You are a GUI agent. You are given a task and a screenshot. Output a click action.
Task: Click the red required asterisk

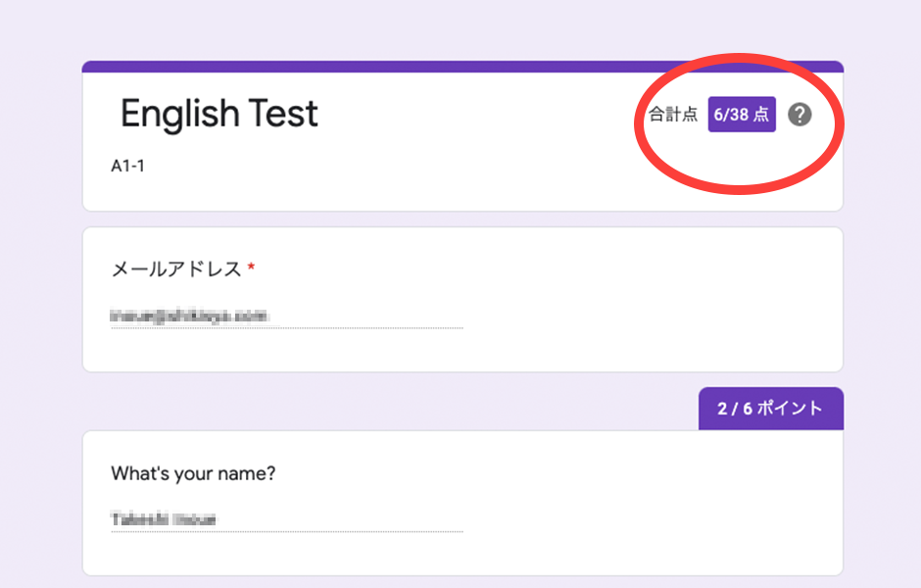tap(251, 269)
